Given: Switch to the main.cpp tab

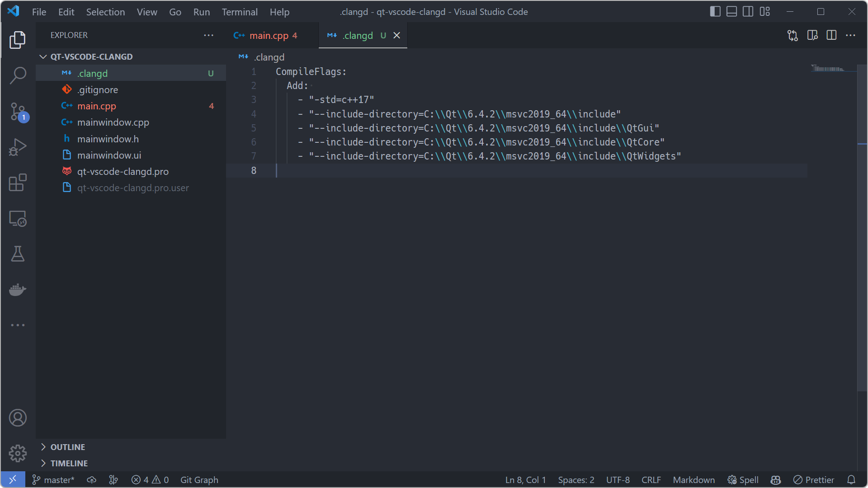Looking at the screenshot, I should (x=270, y=35).
